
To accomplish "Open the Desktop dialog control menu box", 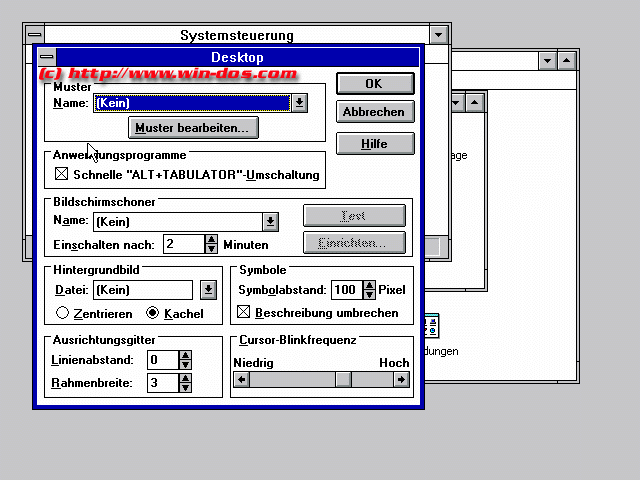I will coord(46,58).
